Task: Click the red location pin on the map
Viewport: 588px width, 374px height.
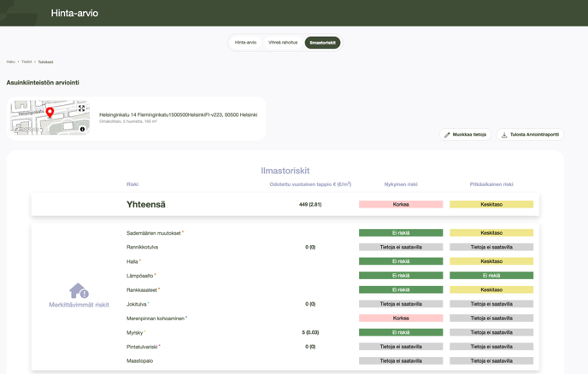Action: [x=50, y=113]
